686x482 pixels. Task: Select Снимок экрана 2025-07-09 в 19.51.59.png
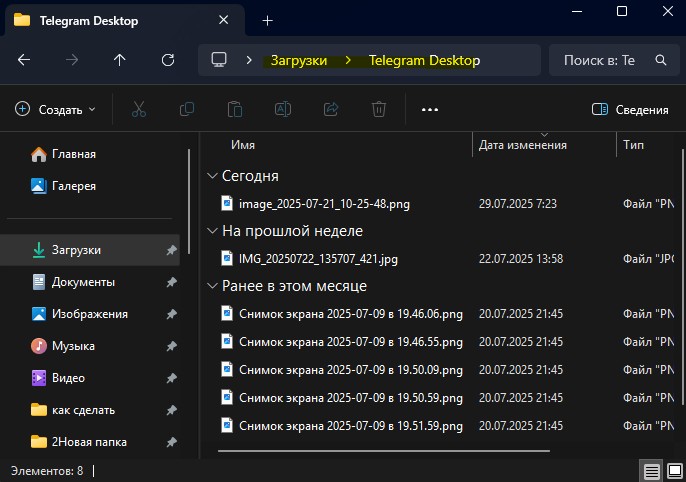coord(350,426)
